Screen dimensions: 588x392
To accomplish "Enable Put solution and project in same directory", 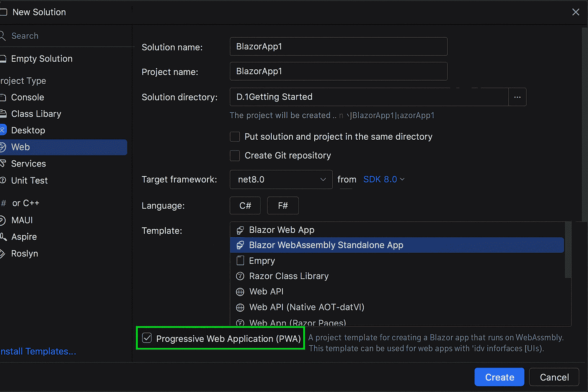I will point(235,137).
